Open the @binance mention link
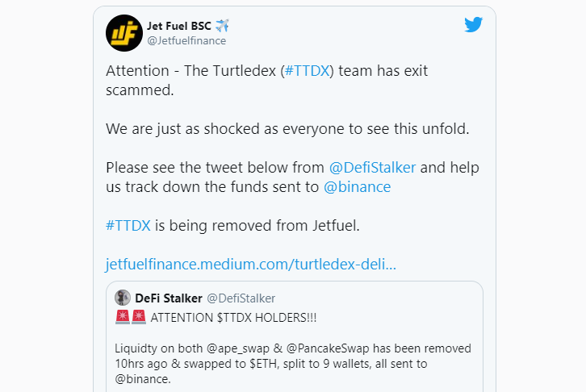 357,187
